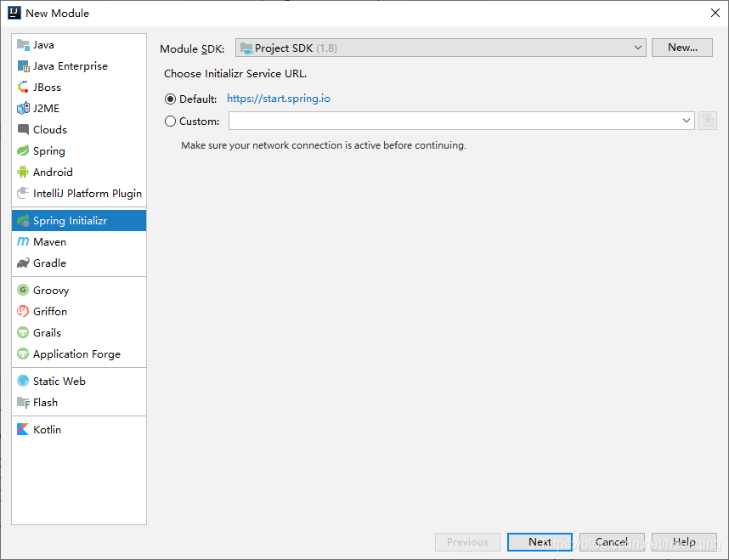
Task: Select the Default URL radio button
Action: point(170,99)
